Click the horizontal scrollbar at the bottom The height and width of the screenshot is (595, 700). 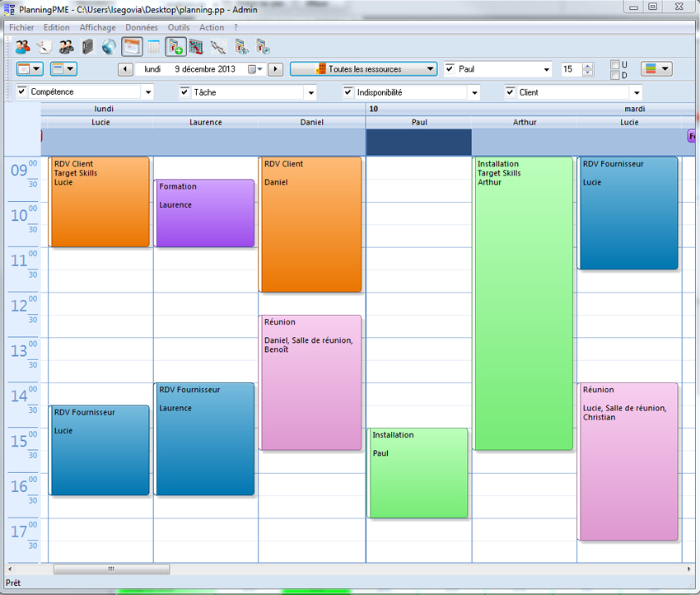(111, 569)
